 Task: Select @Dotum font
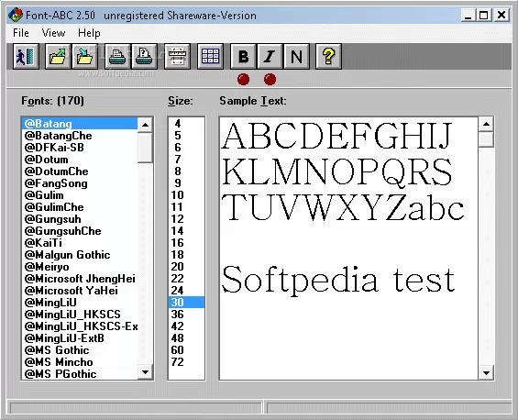coord(80,160)
